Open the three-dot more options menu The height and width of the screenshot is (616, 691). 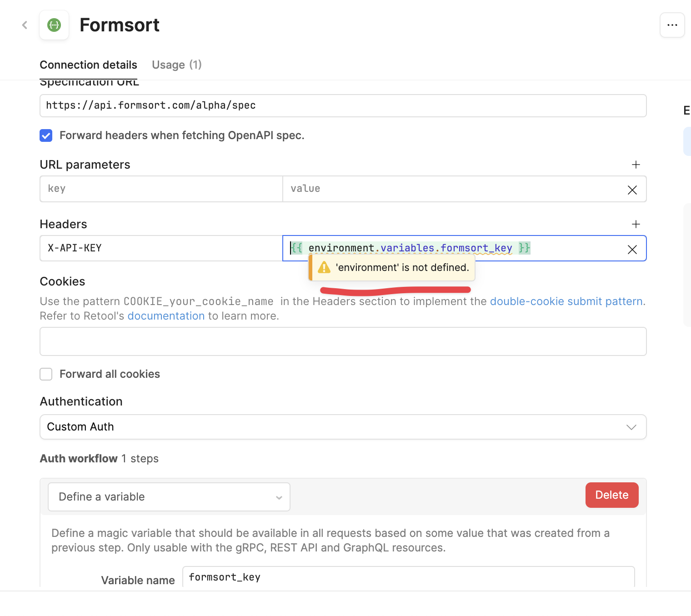[x=672, y=25]
